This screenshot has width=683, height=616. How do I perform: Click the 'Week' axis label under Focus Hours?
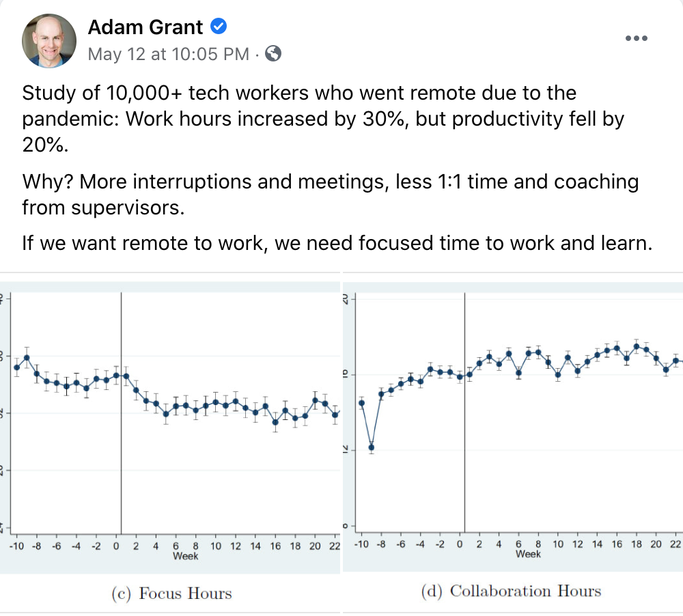click(x=186, y=557)
